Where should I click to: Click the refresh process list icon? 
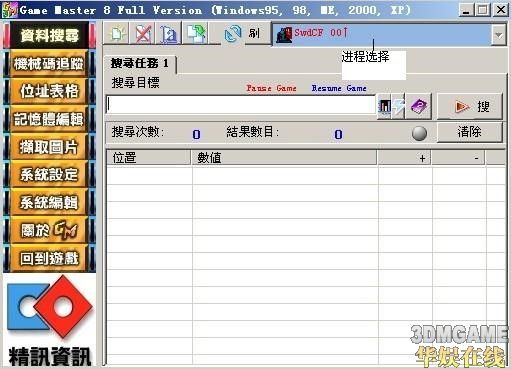233,33
